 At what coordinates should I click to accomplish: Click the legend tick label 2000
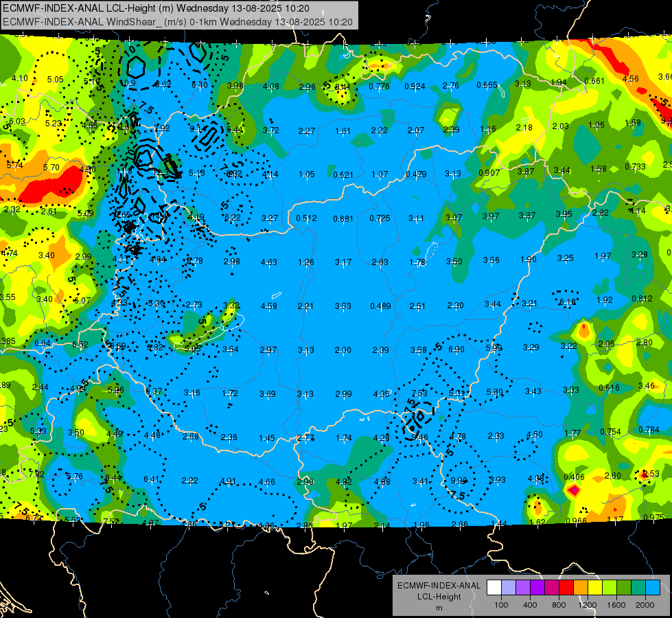(645, 605)
